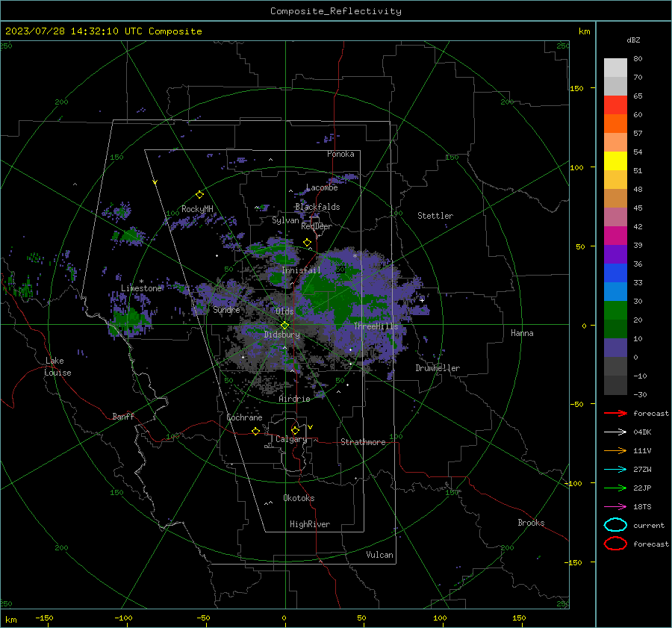Click the RedDeer city label
The height and width of the screenshot is (628, 672).
(x=317, y=226)
